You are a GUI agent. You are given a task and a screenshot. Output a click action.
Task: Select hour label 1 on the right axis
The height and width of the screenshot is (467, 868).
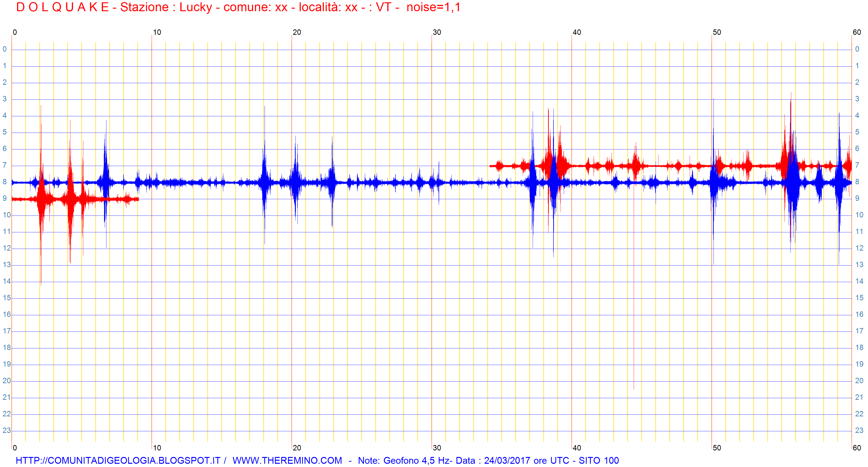(x=857, y=66)
